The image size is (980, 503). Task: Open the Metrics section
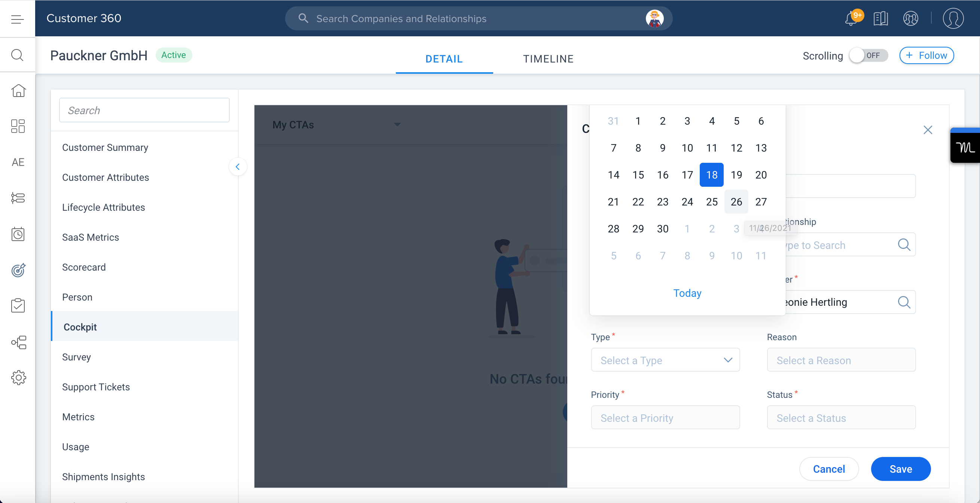coord(144,417)
